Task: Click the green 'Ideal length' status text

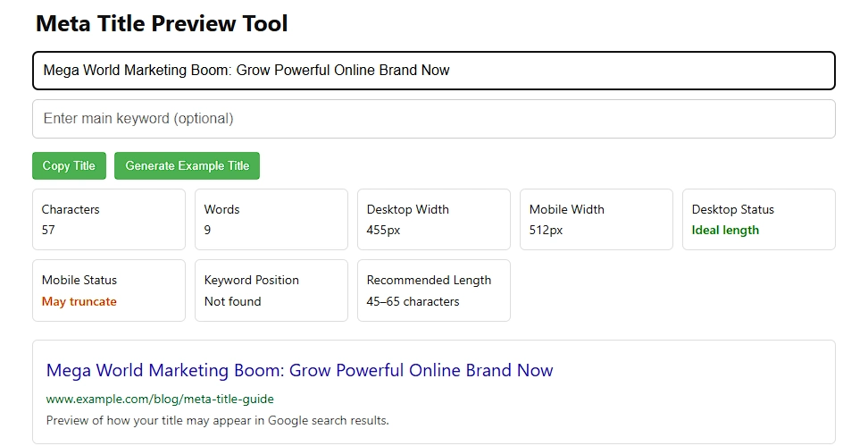Action: 725,230
